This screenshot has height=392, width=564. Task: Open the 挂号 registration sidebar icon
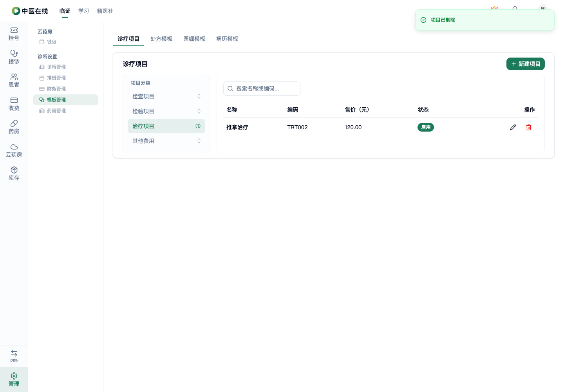click(x=14, y=34)
